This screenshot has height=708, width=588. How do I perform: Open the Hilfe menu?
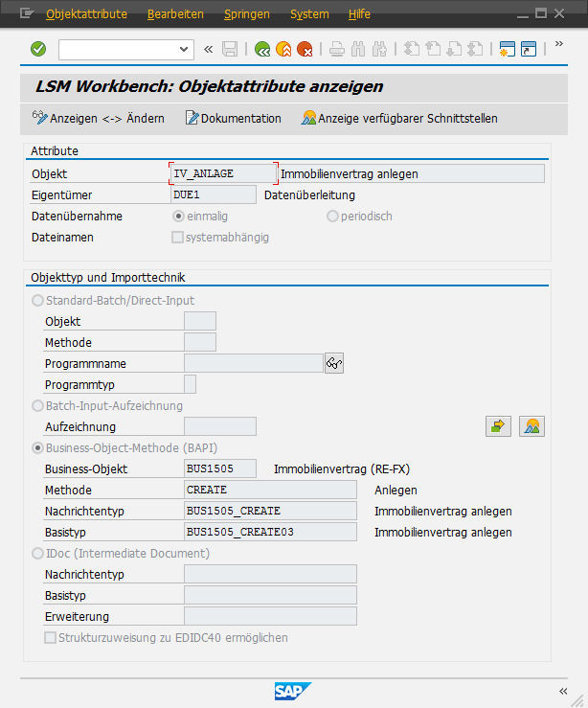(x=359, y=14)
